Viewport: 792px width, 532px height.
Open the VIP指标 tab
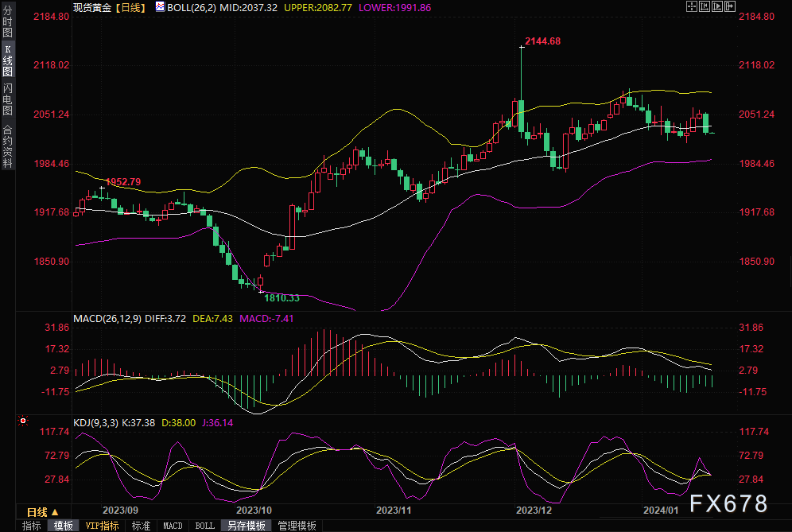(102, 526)
